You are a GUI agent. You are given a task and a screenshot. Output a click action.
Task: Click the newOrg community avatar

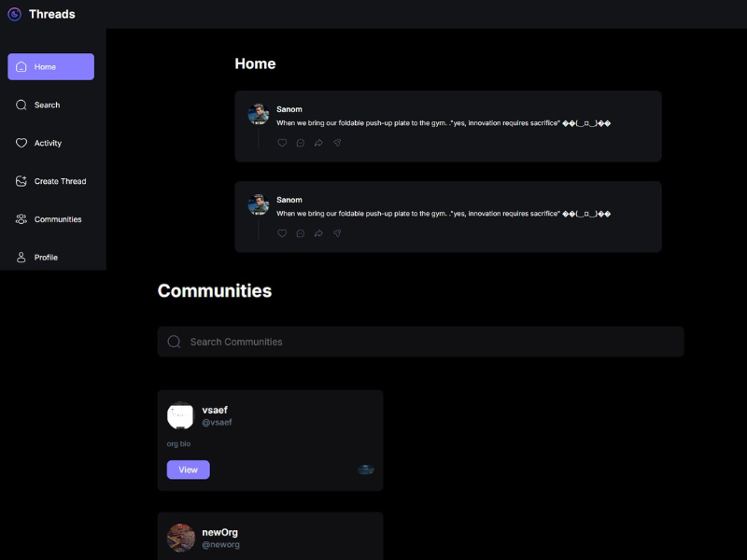[x=179, y=537]
